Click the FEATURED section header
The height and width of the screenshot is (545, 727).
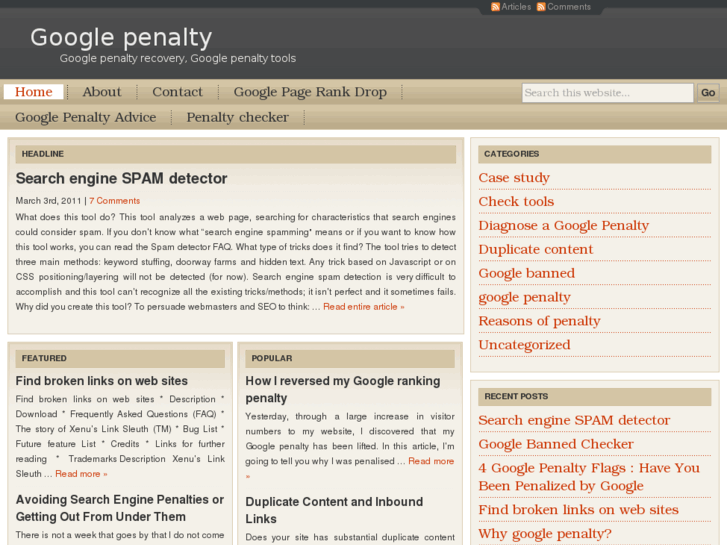(x=120, y=359)
